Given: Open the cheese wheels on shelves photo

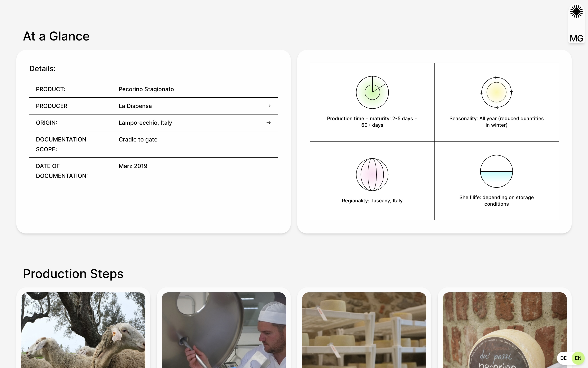Looking at the screenshot, I should [364, 330].
